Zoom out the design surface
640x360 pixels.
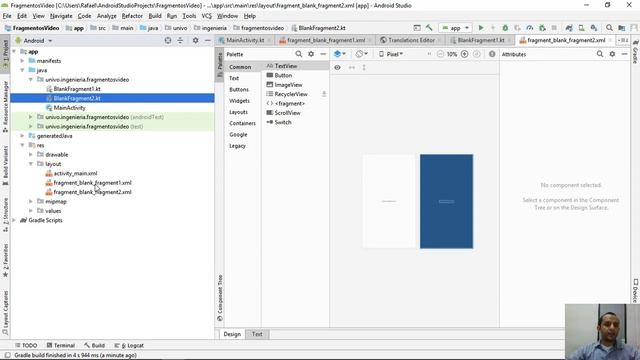[440, 54]
